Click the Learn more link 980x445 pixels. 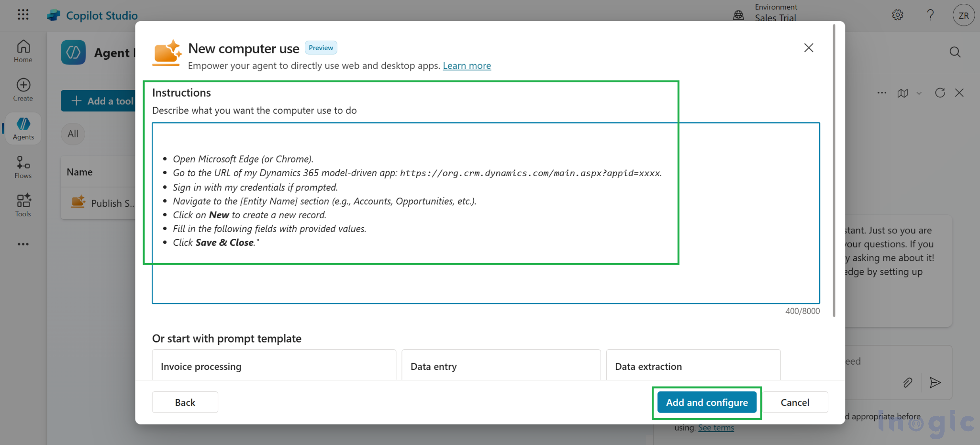(x=467, y=66)
